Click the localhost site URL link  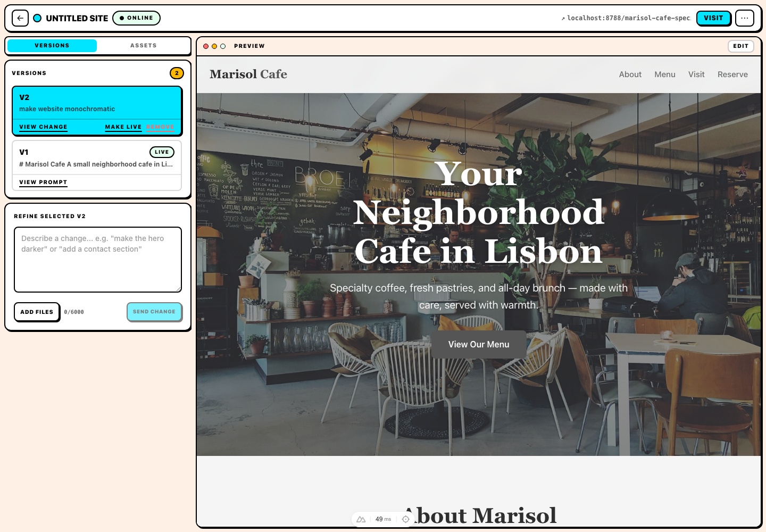coord(626,18)
